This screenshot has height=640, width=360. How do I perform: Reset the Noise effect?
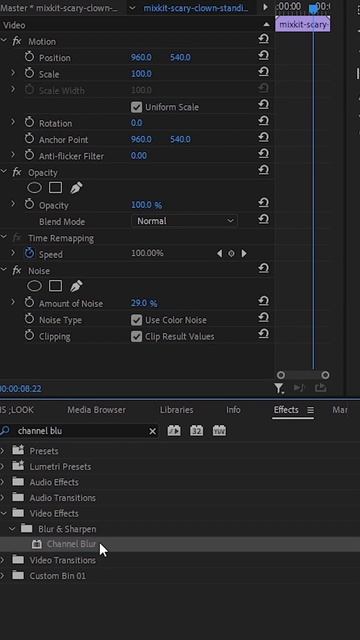(264, 268)
